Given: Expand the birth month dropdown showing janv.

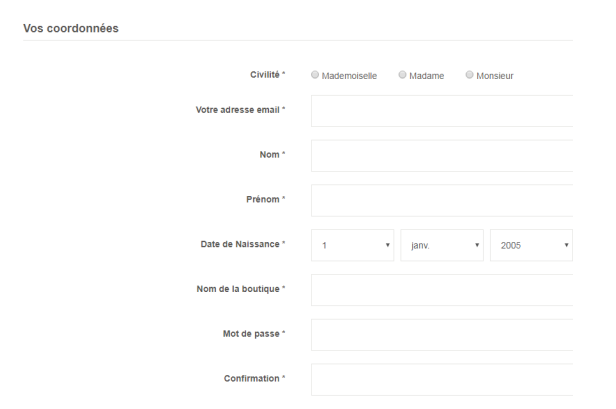Looking at the screenshot, I should (x=442, y=245).
